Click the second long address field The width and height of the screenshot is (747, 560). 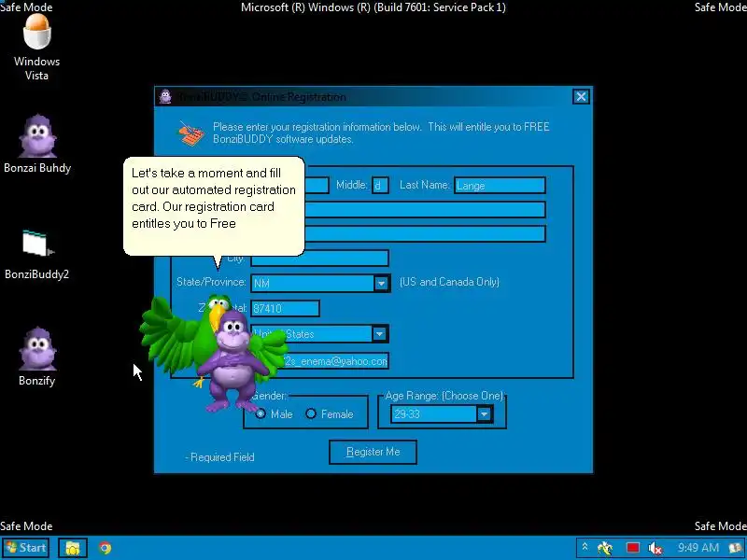pos(425,234)
